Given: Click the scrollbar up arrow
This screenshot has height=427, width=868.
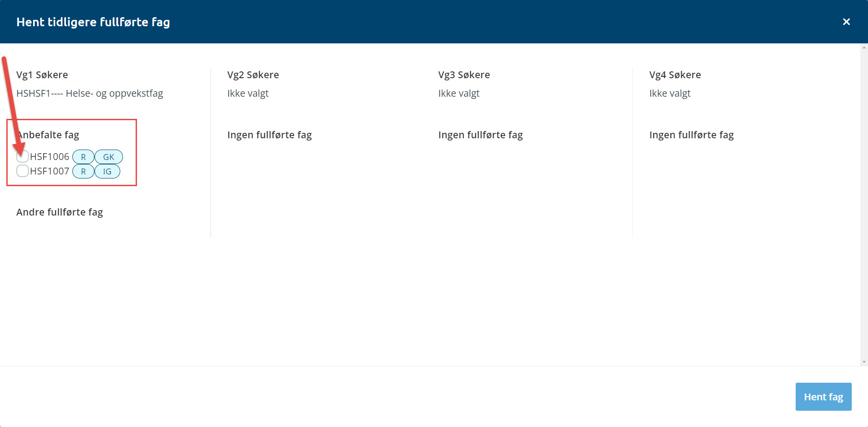Looking at the screenshot, I should coord(864,47).
